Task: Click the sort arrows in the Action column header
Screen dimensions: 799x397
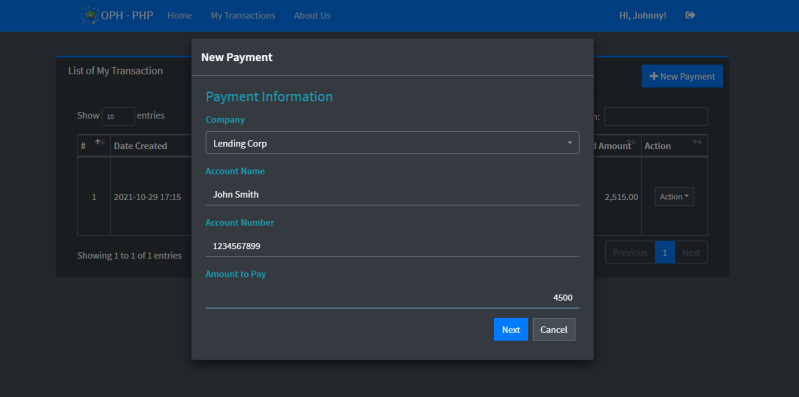Action: pos(697,142)
